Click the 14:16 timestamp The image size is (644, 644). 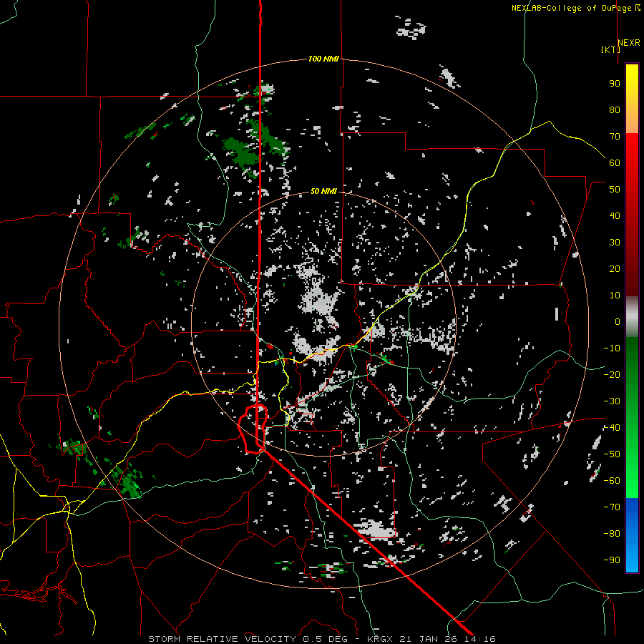(x=479, y=639)
